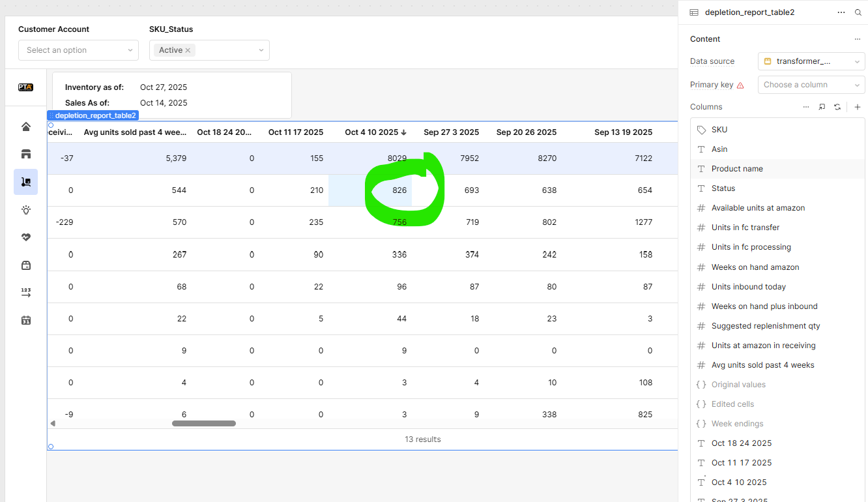Image resolution: width=868 pixels, height=502 pixels.
Task: Add a new column with plus icon
Action: point(857,107)
